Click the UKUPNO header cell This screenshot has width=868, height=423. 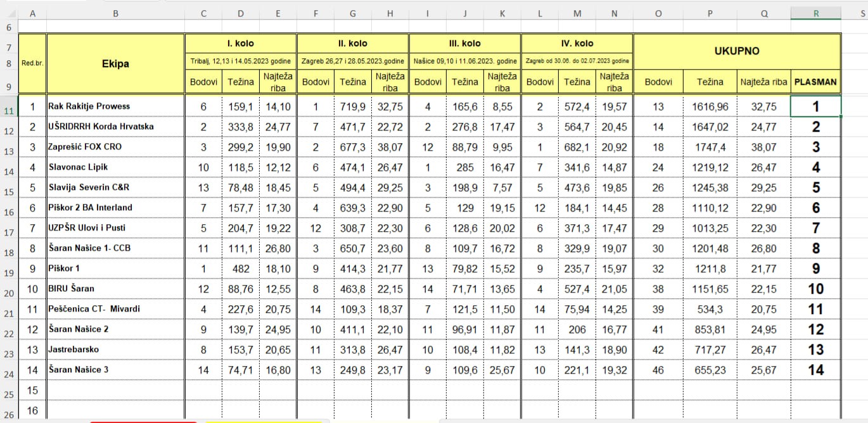point(737,51)
